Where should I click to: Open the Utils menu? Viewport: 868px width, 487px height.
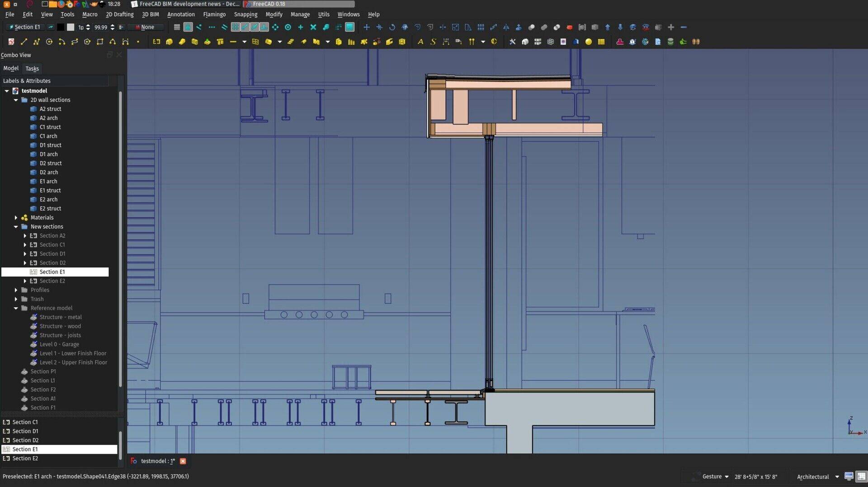(x=324, y=14)
